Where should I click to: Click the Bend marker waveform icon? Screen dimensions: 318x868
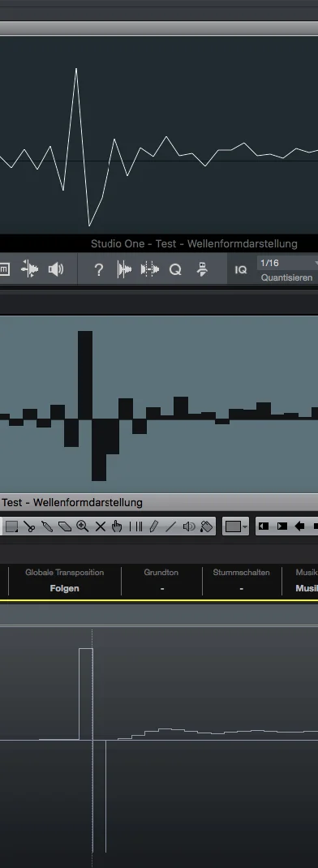click(149, 269)
